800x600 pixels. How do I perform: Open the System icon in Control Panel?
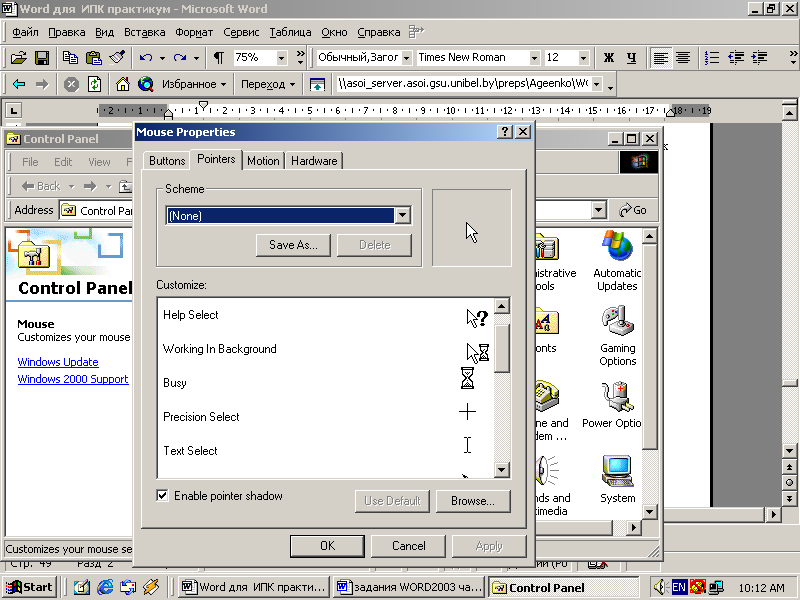coord(617,480)
